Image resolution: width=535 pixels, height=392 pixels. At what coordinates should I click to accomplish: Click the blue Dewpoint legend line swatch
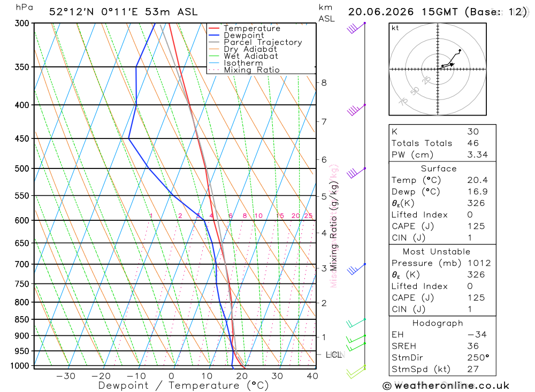coord(214,35)
